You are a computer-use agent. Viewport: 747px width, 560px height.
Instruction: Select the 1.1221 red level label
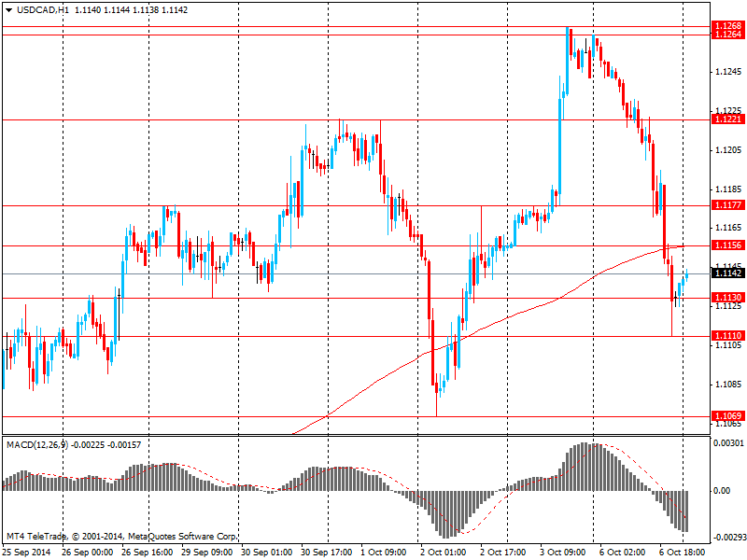[728, 119]
